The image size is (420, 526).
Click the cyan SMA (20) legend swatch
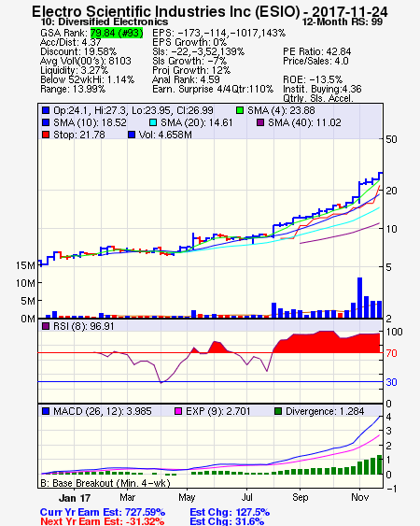click(x=153, y=122)
